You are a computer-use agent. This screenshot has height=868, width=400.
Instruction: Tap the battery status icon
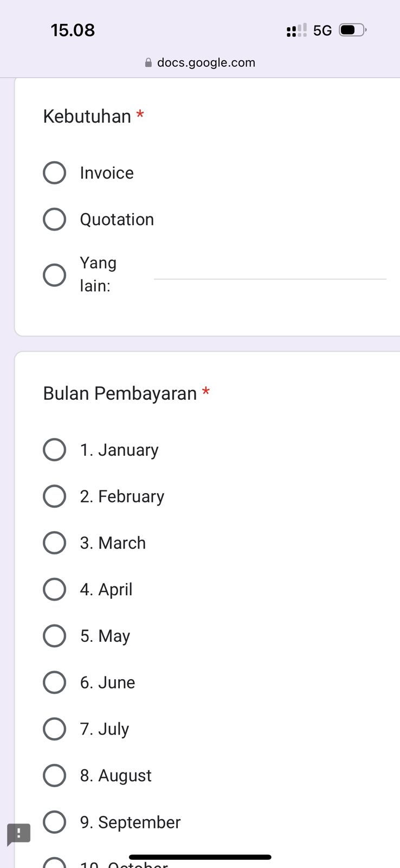coord(352,30)
